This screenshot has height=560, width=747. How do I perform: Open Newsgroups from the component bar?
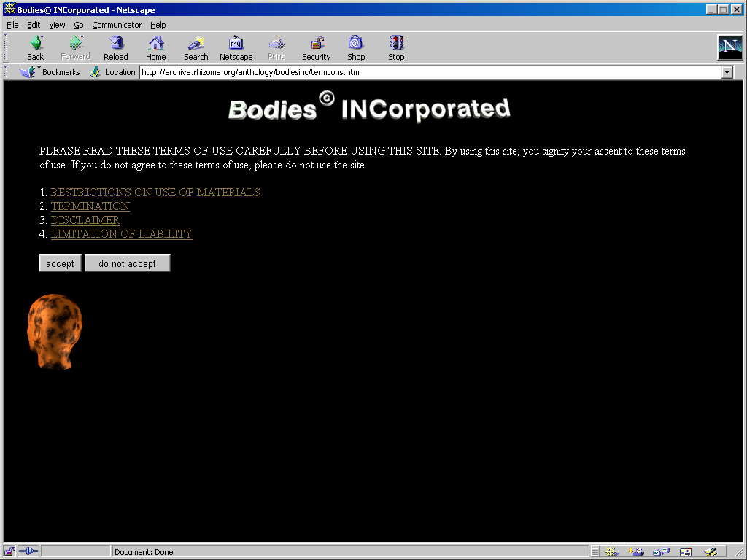pyautogui.click(x=661, y=551)
